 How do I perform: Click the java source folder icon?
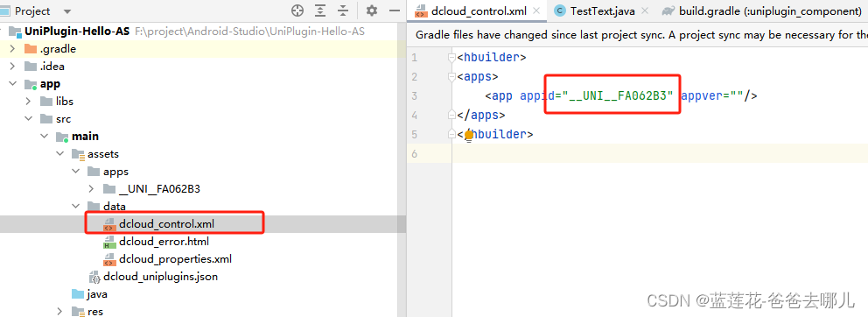click(x=78, y=293)
